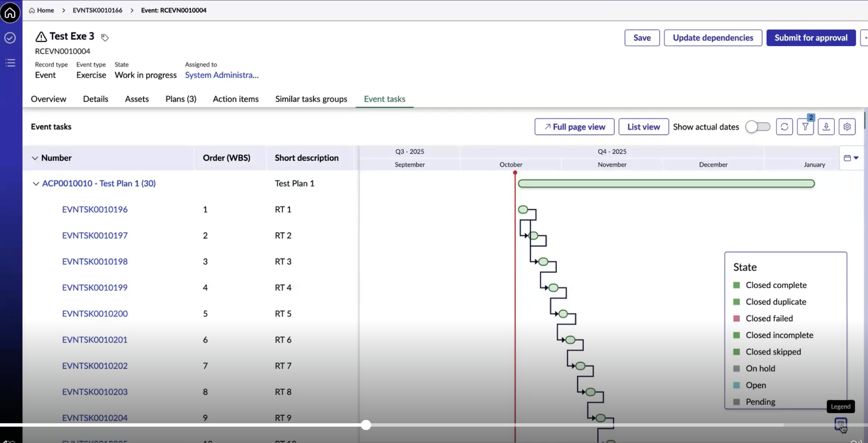Open the Action items tab

point(235,99)
